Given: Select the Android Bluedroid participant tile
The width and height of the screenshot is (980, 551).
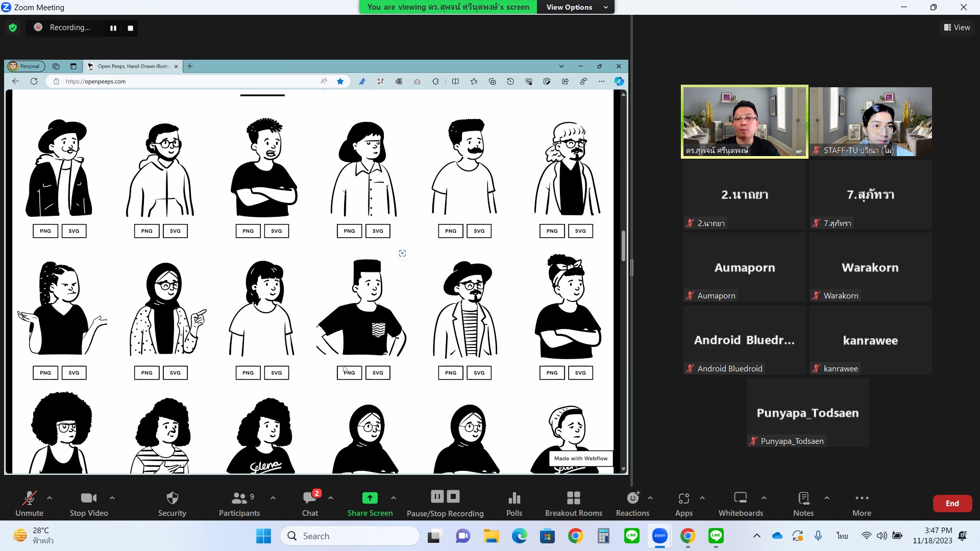Looking at the screenshot, I should point(745,340).
